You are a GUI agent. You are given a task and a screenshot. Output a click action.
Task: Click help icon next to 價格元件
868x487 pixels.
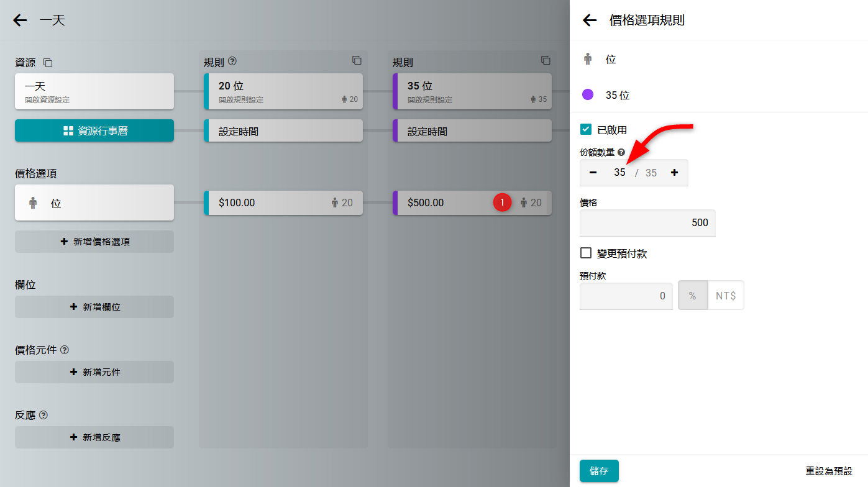coord(65,350)
